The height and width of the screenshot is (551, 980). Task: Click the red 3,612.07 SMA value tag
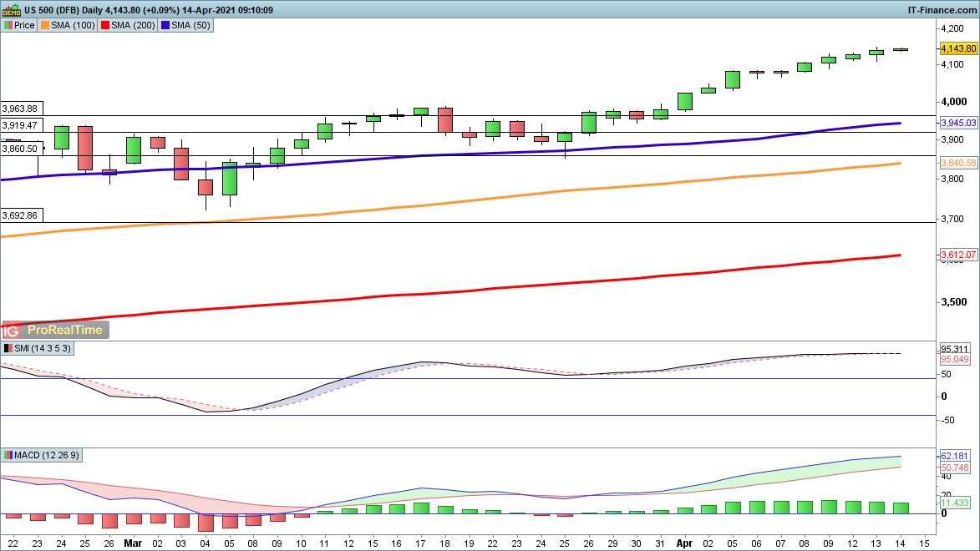957,254
